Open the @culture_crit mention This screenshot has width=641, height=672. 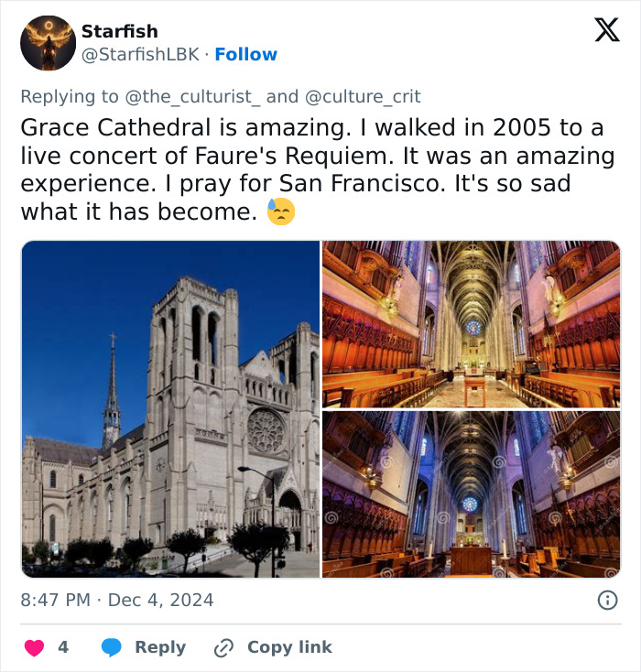(x=362, y=95)
